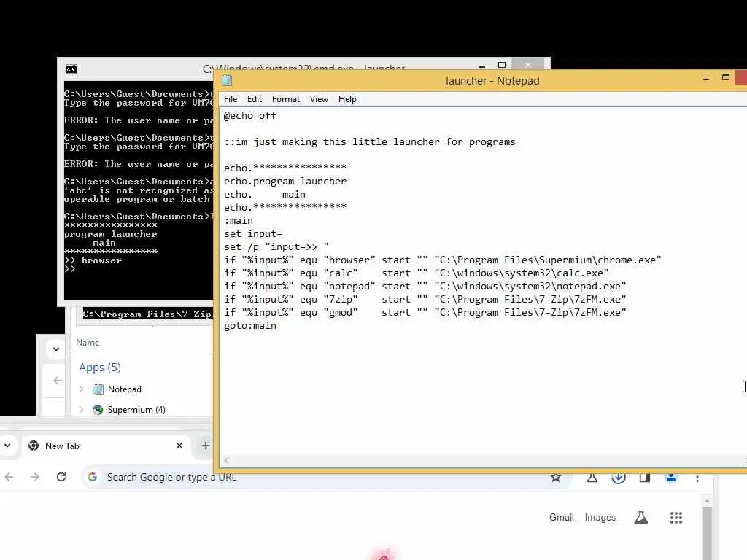
Task: Click the line containing "gmod" in Notepad
Action: click(425, 312)
